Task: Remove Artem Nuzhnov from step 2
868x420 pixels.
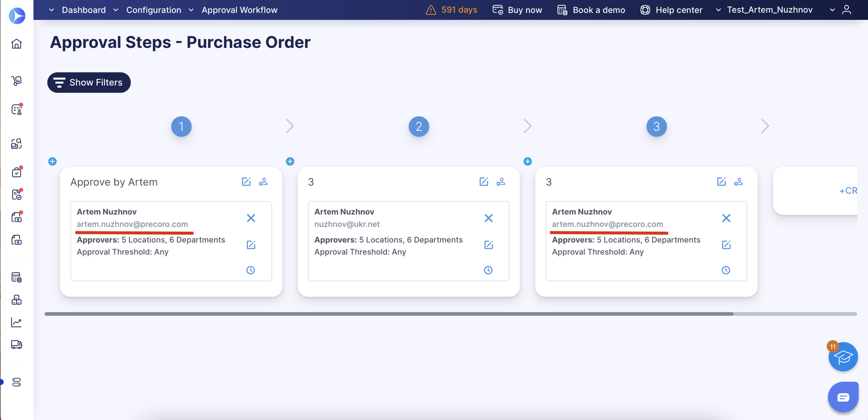Action: coord(489,218)
